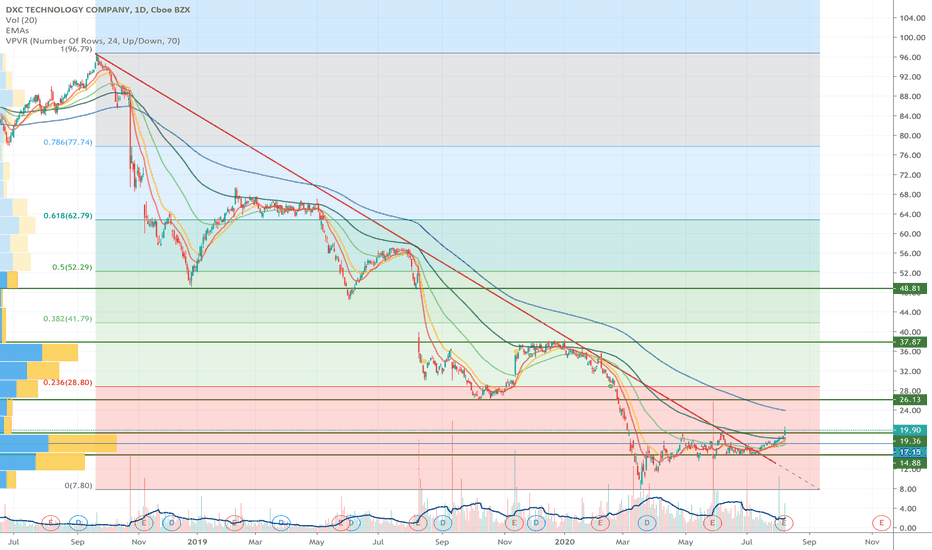Image resolution: width=932 pixels, height=550 pixels.
Task: Click the earnings marker in February 2020
Action: (x=600, y=523)
